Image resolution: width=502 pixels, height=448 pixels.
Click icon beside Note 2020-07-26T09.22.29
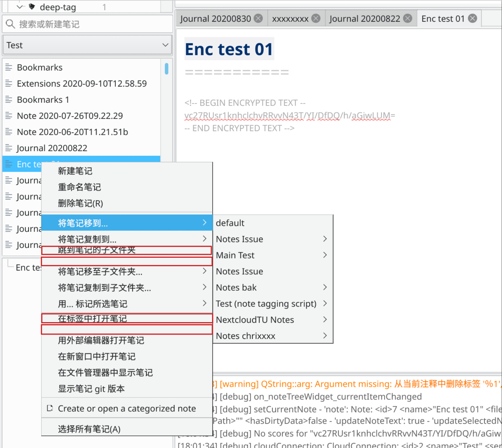(x=9, y=116)
